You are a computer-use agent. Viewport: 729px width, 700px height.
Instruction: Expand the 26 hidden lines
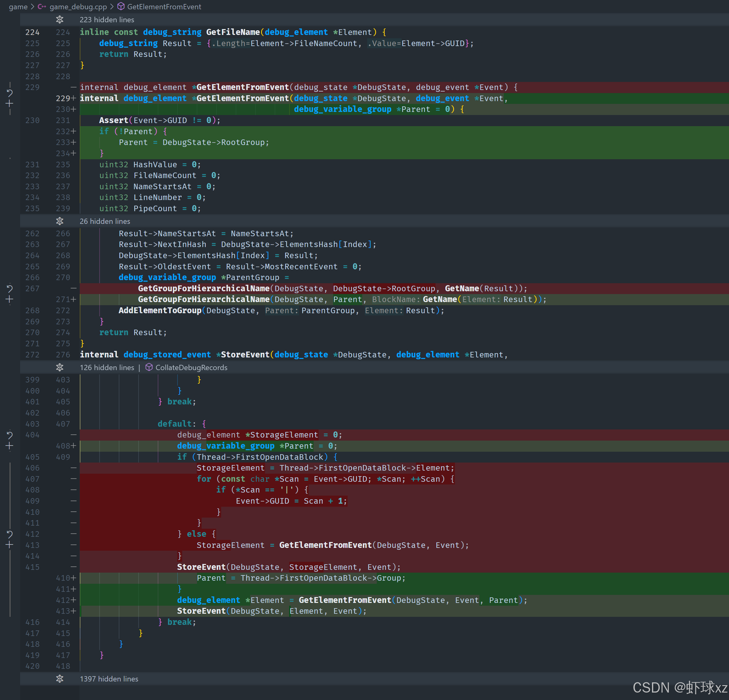(x=105, y=221)
